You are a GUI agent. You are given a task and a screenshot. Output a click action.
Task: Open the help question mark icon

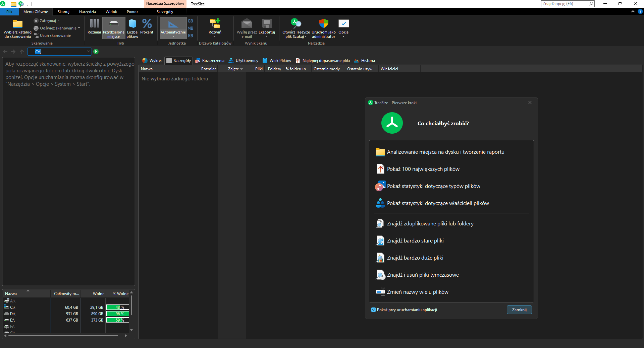point(640,11)
